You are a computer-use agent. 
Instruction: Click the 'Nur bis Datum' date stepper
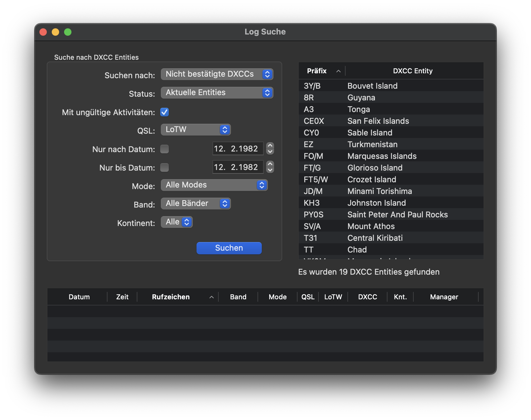pos(270,167)
